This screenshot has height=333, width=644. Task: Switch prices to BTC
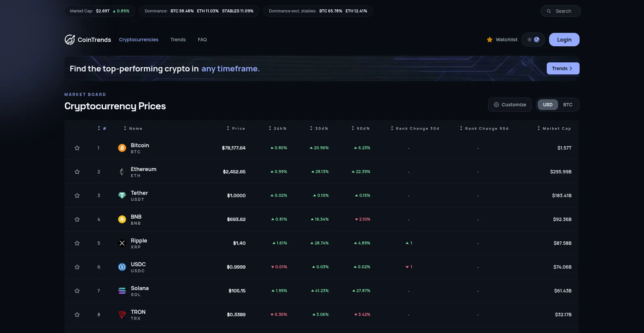coord(568,105)
